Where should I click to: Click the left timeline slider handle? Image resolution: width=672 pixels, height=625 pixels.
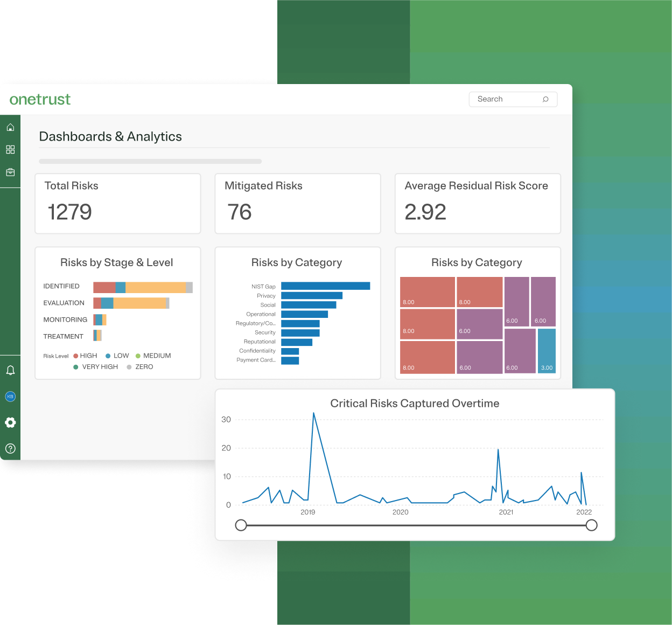coord(241,525)
